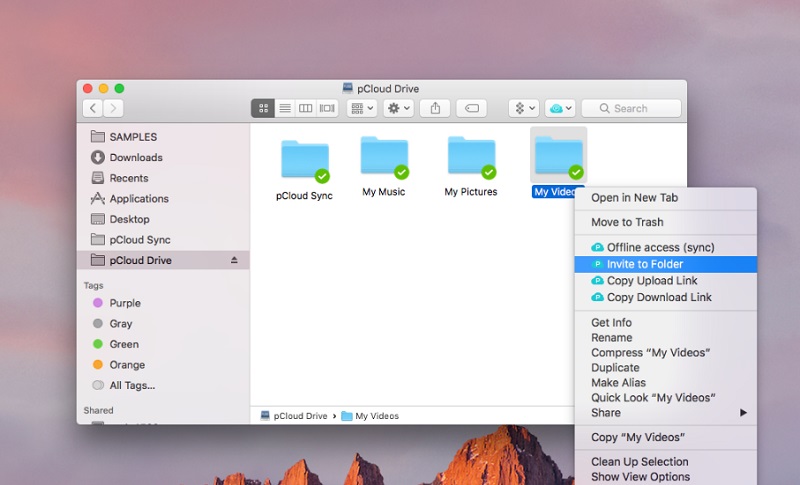This screenshot has width=800, height=485.
Task: Open the pCloud Sync folder icon
Action: pyautogui.click(x=304, y=160)
